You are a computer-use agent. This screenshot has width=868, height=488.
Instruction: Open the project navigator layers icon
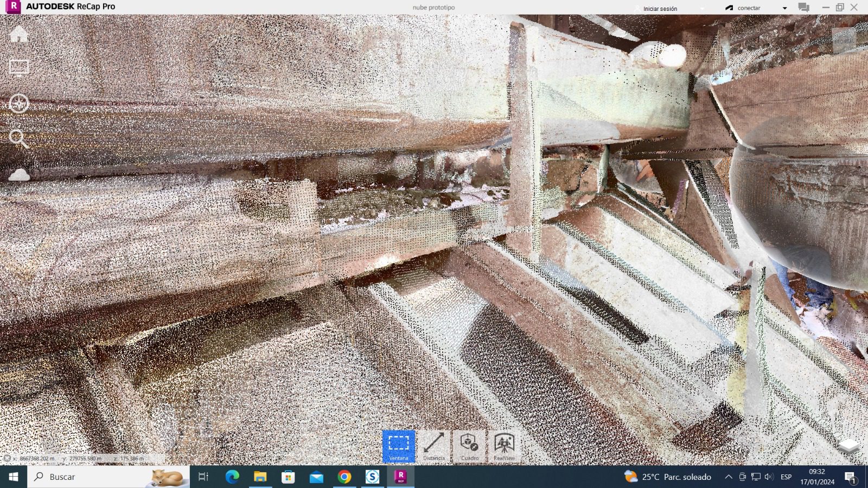click(848, 446)
